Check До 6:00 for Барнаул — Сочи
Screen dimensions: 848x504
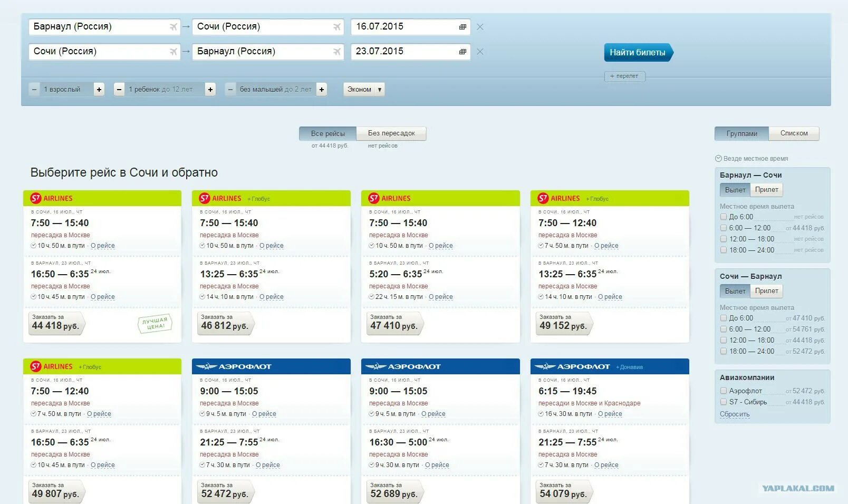(x=724, y=217)
